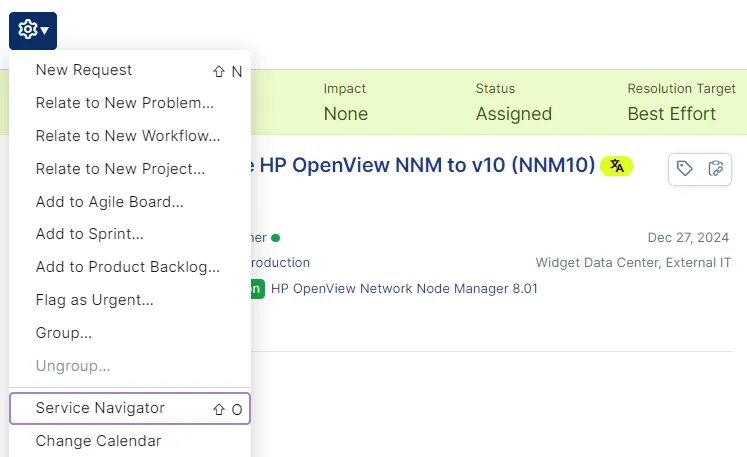Click the request title HP OpenView NNM to v10

(x=423, y=165)
